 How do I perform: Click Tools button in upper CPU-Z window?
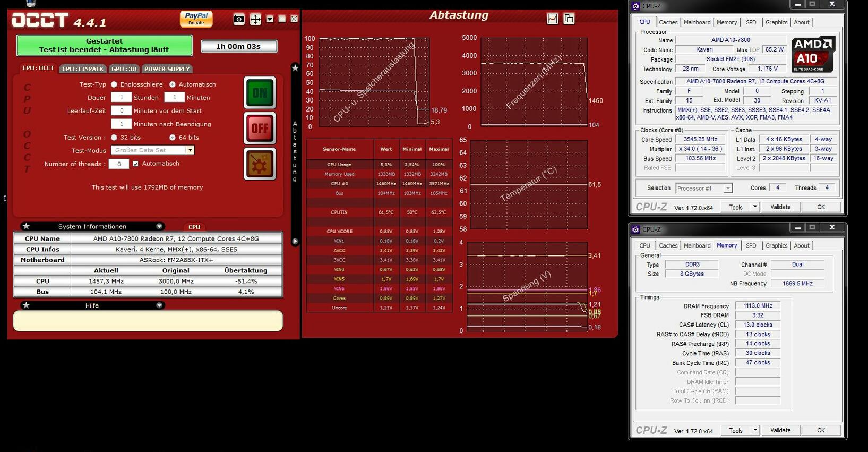pos(735,207)
